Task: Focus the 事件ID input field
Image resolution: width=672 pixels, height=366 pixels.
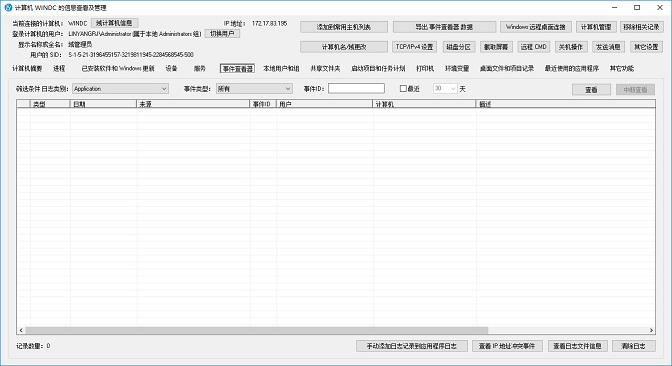Action: point(356,89)
